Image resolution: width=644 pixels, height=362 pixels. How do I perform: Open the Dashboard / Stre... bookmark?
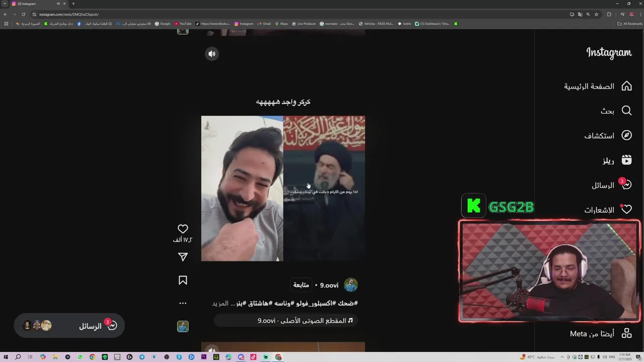tap(433, 24)
